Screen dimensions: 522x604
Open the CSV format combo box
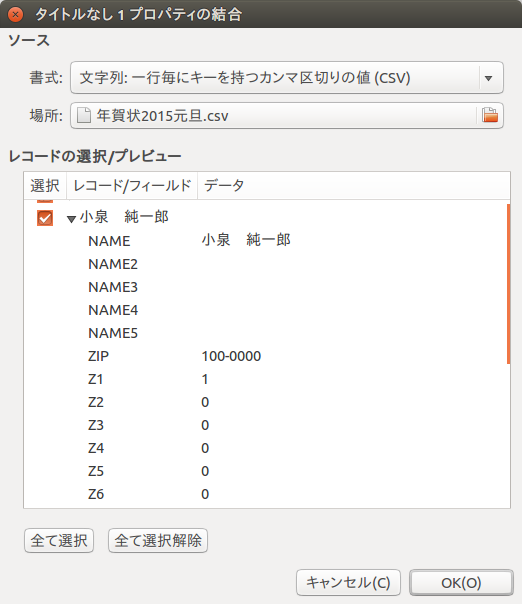[287, 77]
